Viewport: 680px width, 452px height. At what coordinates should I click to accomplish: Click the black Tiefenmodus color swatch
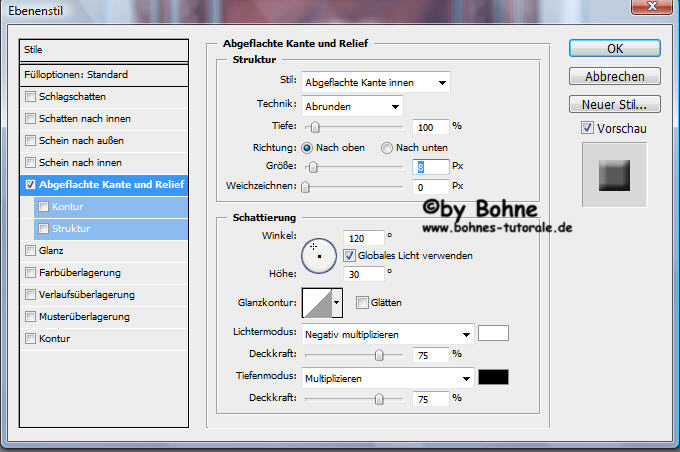pyautogui.click(x=494, y=377)
